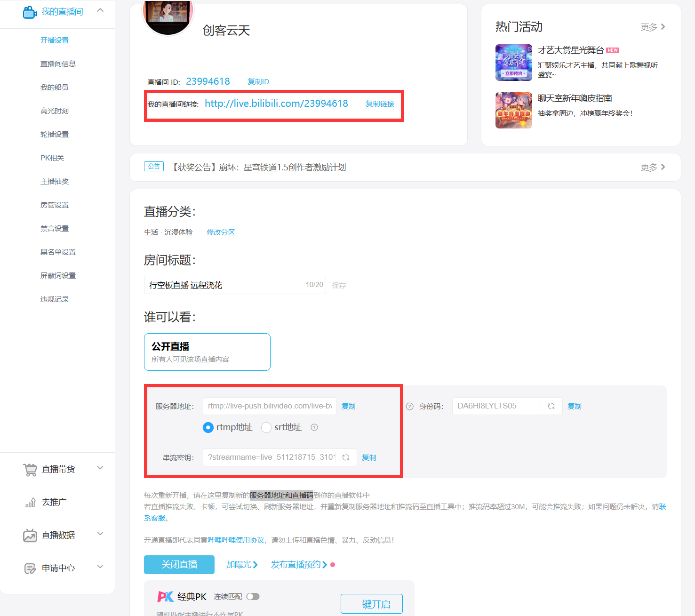The width and height of the screenshot is (695, 616).
Task: Open 才艺大赏星光舞台 activity thumbnail
Action: pos(514,63)
